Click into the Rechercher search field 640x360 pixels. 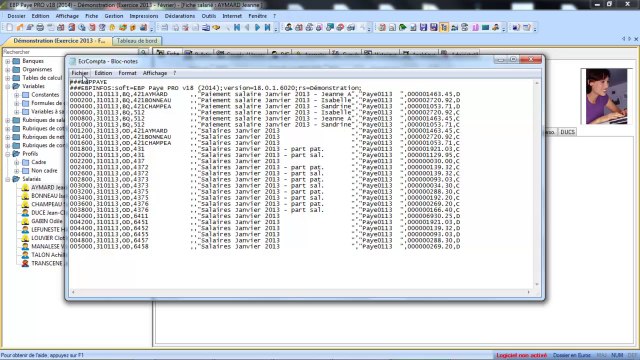pyautogui.click(x=70, y=52)
